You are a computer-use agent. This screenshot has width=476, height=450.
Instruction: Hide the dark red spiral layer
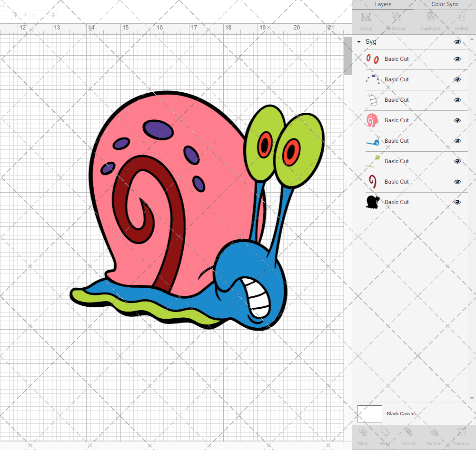[457, 182]
